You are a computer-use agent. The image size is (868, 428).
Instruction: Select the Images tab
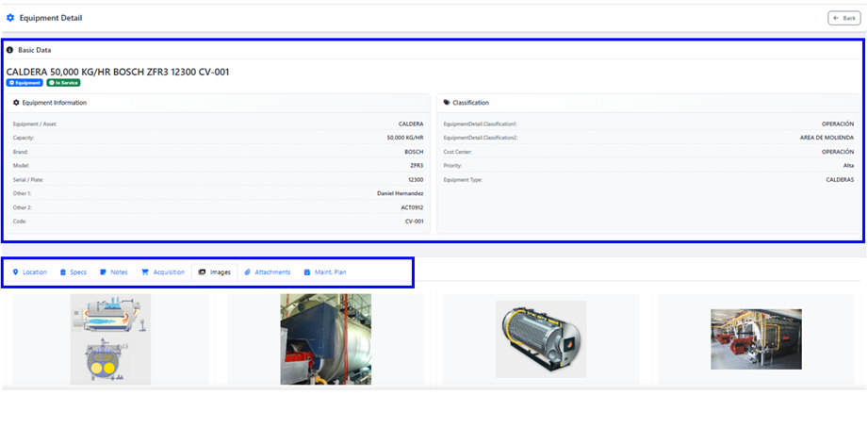coord(215,272)
